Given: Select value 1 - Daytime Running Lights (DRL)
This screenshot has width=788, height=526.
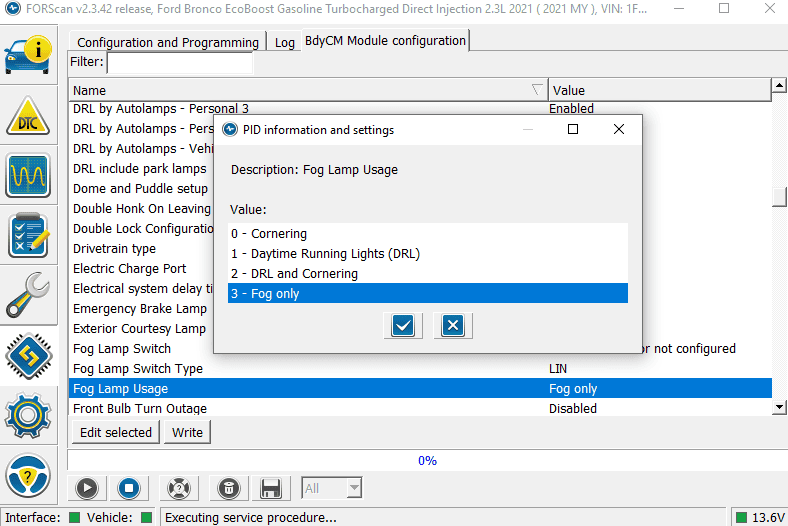Looking at the screenshot, I should 428,254.
